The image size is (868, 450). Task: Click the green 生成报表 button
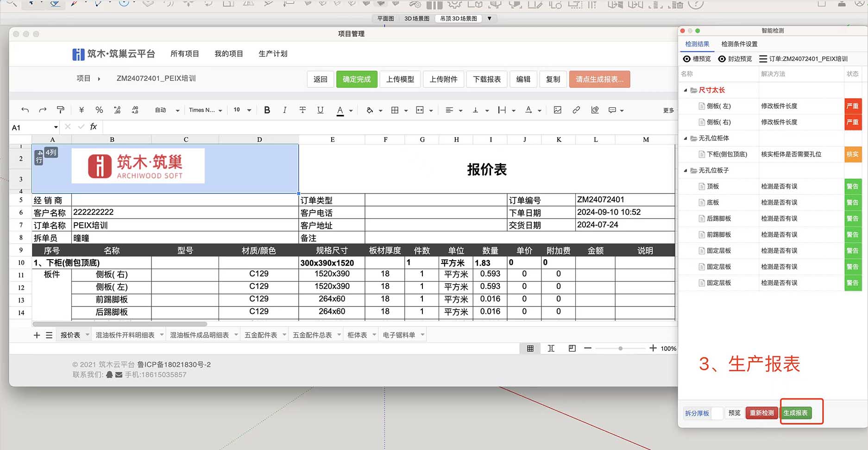coord(797,412)
